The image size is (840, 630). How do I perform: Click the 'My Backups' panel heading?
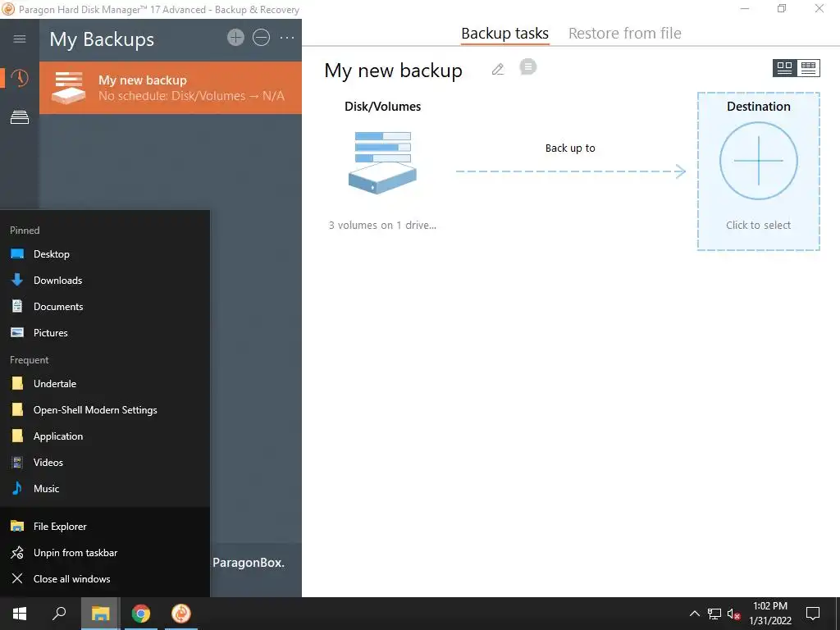pyautogui.click(x=102, y=39)
